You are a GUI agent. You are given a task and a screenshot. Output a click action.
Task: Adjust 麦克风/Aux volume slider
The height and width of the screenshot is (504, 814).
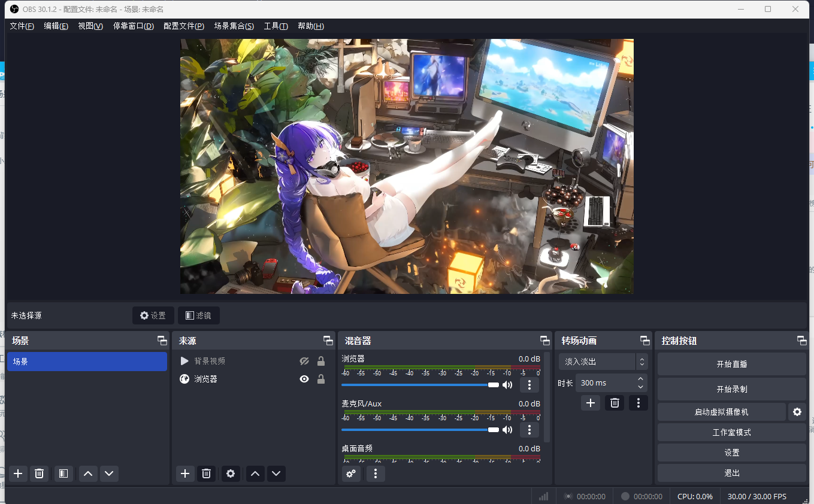(420, 430)
